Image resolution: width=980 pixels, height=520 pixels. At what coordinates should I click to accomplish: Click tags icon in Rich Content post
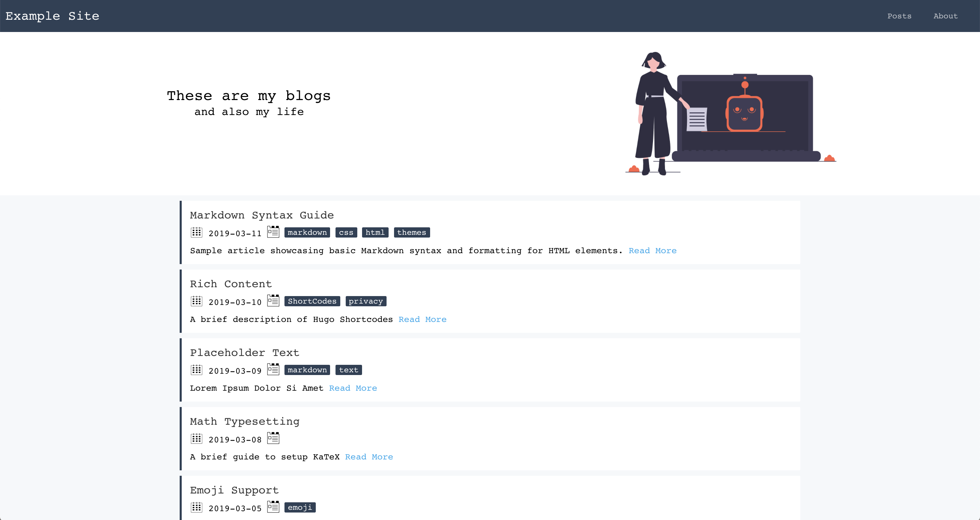pyautogui.click(x=273, y=300)
